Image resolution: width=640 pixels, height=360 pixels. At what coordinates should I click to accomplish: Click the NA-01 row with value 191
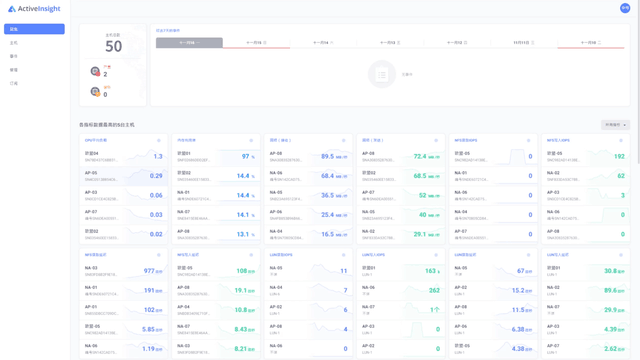pyautogui.click(x=124, y=291)
